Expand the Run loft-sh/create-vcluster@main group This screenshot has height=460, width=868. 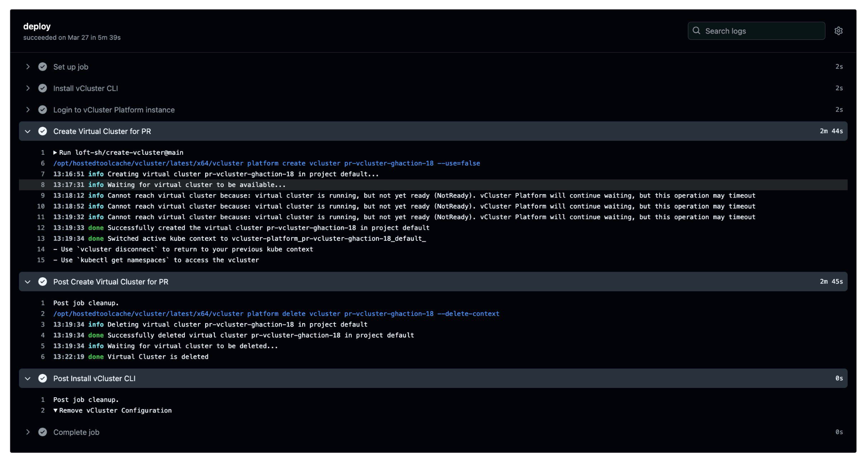[55, 153]
